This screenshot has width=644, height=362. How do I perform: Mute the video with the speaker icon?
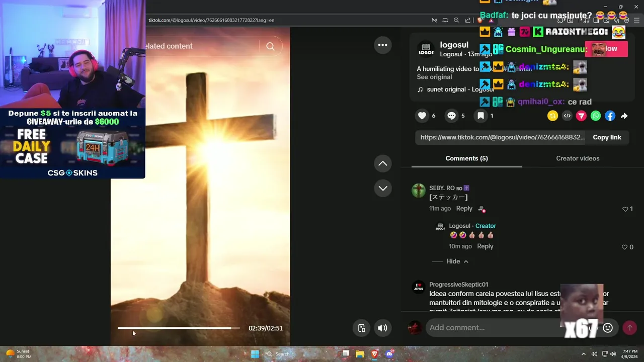pyautogui.click(x=383, y=328)
